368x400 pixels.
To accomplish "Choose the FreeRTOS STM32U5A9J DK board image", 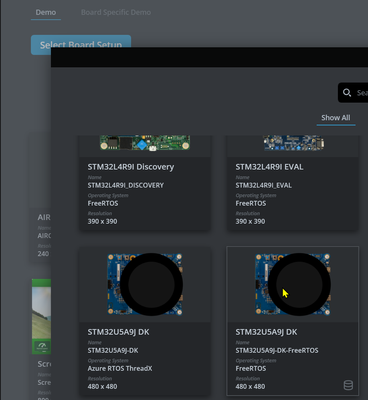I will [x=293, y=284].
